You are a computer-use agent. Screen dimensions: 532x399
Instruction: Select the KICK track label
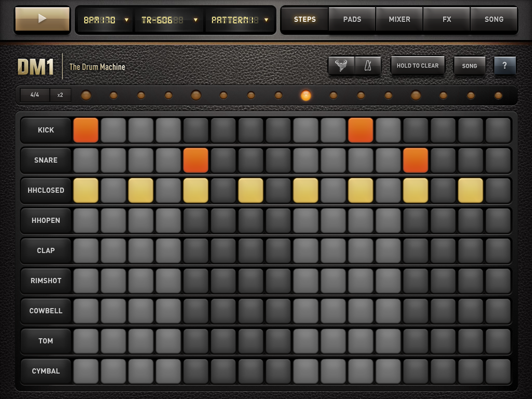(46, 130)
